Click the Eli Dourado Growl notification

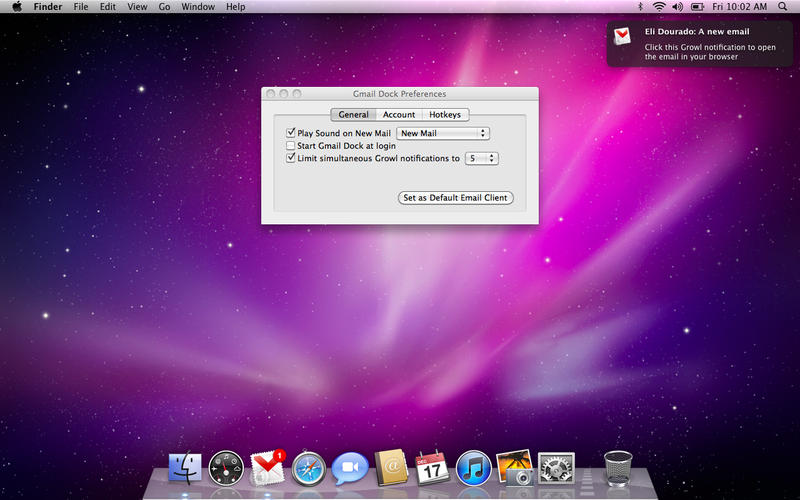[x=698, y=44]
